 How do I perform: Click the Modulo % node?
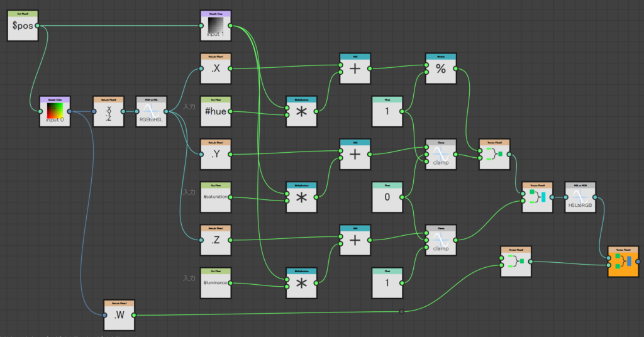pos(441,70)
